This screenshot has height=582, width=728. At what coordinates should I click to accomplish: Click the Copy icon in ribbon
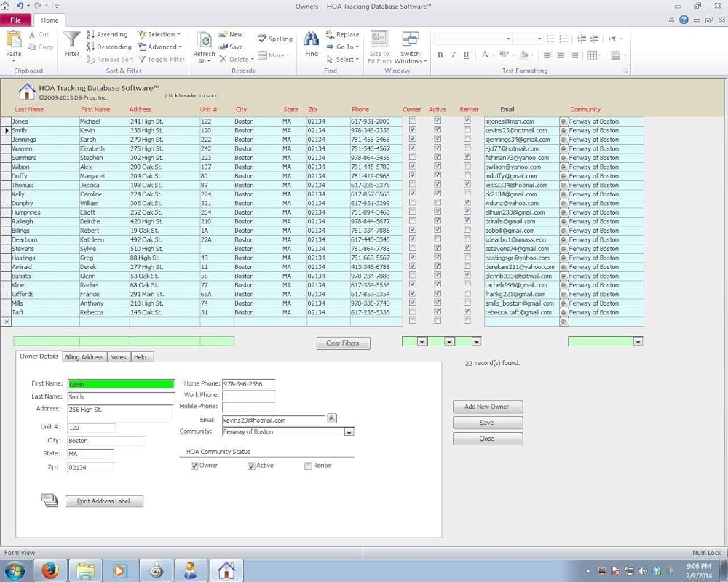tap(32, 47)
